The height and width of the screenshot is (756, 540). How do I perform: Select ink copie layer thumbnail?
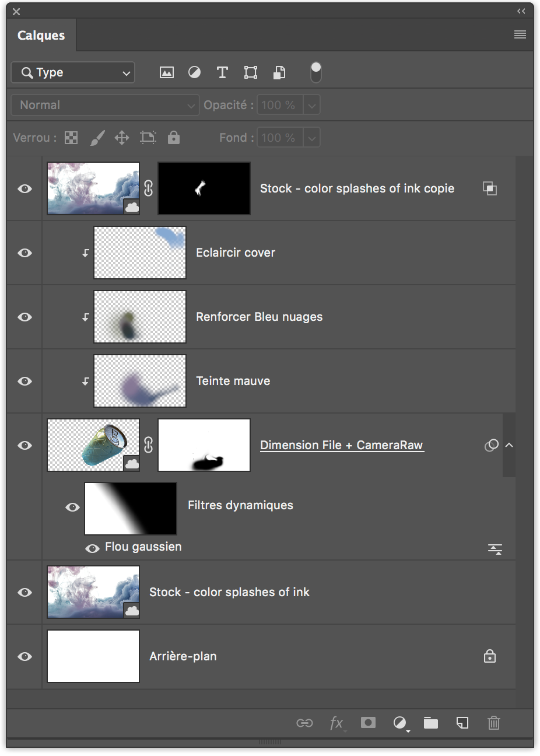point(93,188)
